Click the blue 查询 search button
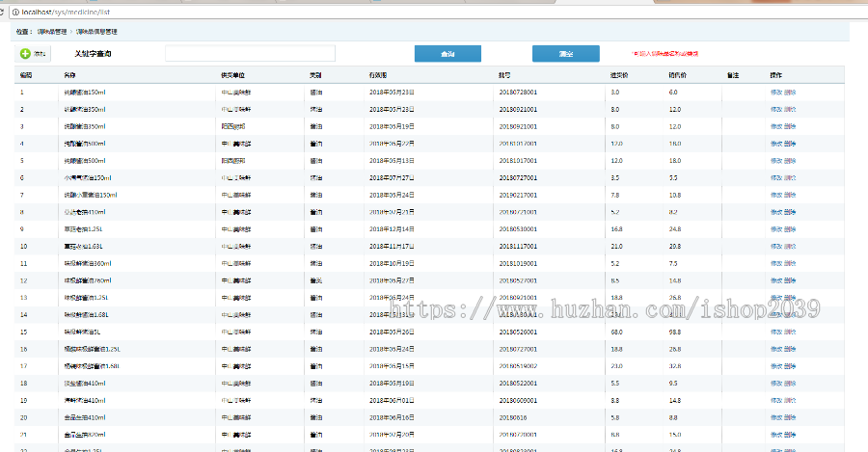This screenshot has width=868, height=452. (448, 54)
